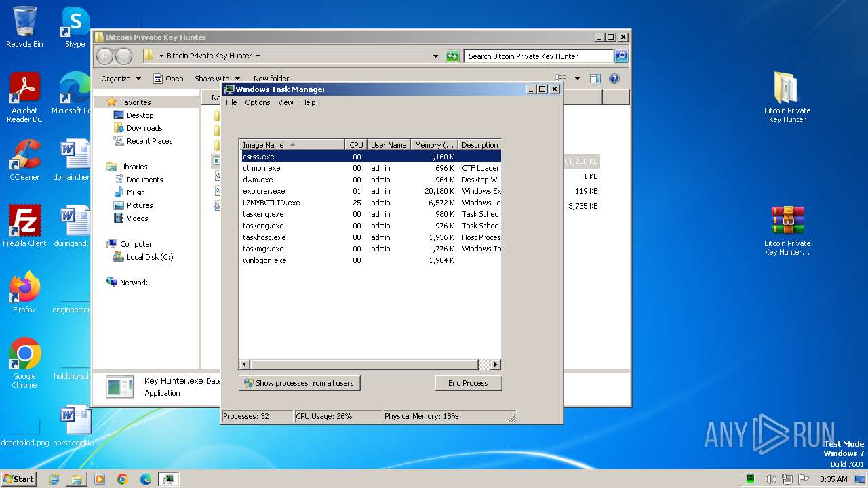Click the taskbar clock showing 8:35 AM

tap(833, 479)
